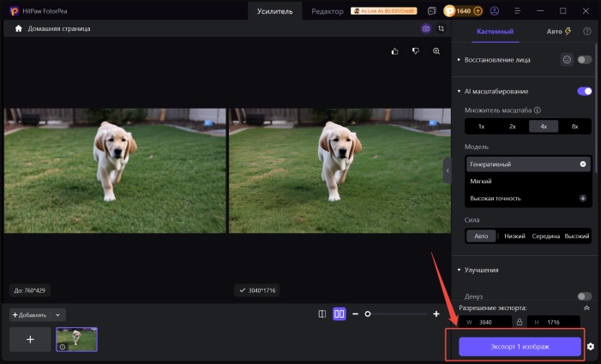Open the Авто tab
Viewport: 601px width, 364px height.
tap(558, 32)
